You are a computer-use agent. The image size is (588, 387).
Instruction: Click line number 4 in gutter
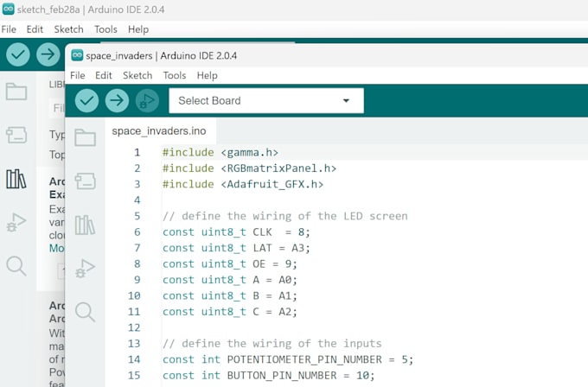137,200
